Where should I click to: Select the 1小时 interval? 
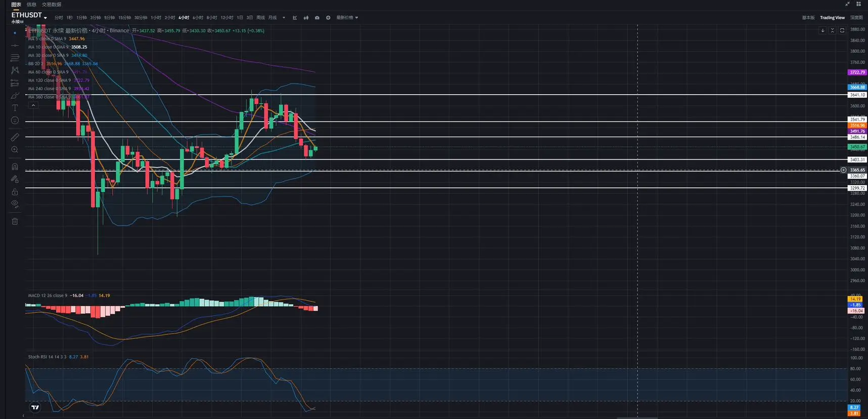click(156, 18)
